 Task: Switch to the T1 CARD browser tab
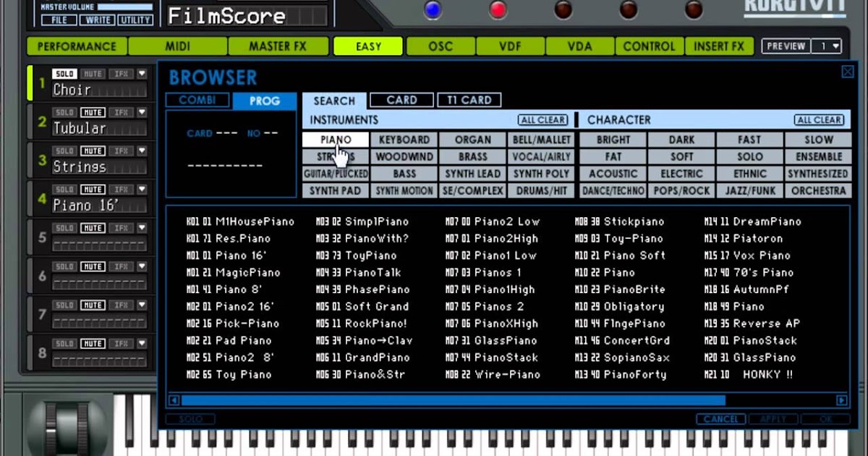469,101
